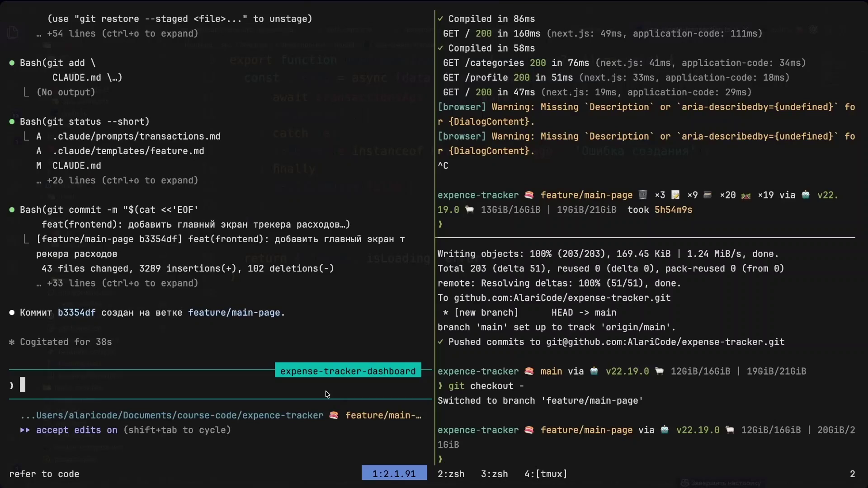Click the Cogitated for 38s text
868x488 pixels.
[x=66, y=342]
